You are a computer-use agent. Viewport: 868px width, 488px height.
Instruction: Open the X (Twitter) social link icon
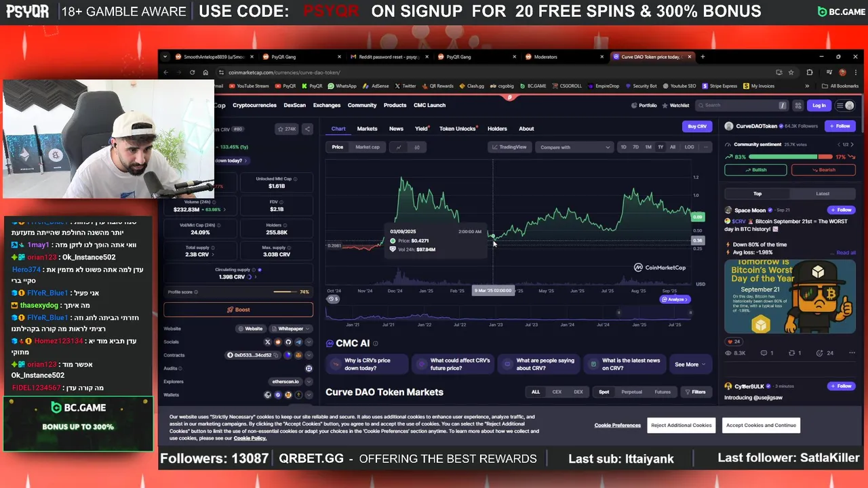[267, 342]
